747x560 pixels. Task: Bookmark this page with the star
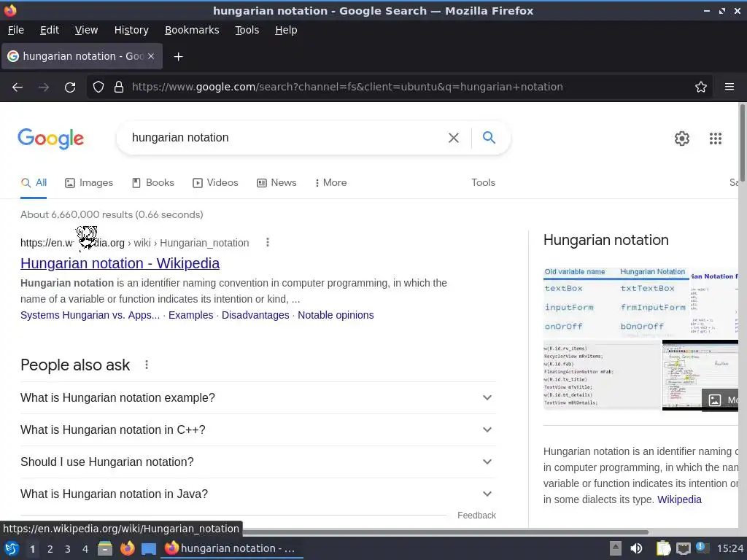(x=701, y=87)
